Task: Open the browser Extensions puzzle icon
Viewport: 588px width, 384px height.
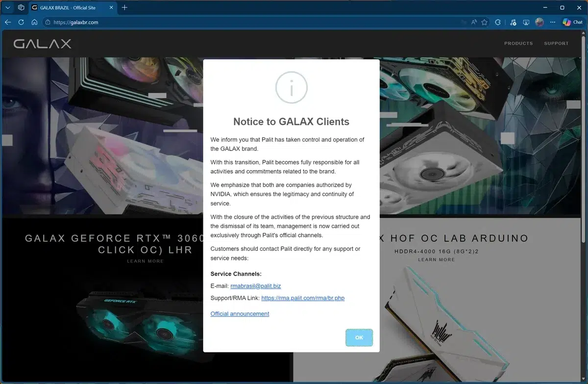Action: [x=498, y=22]
